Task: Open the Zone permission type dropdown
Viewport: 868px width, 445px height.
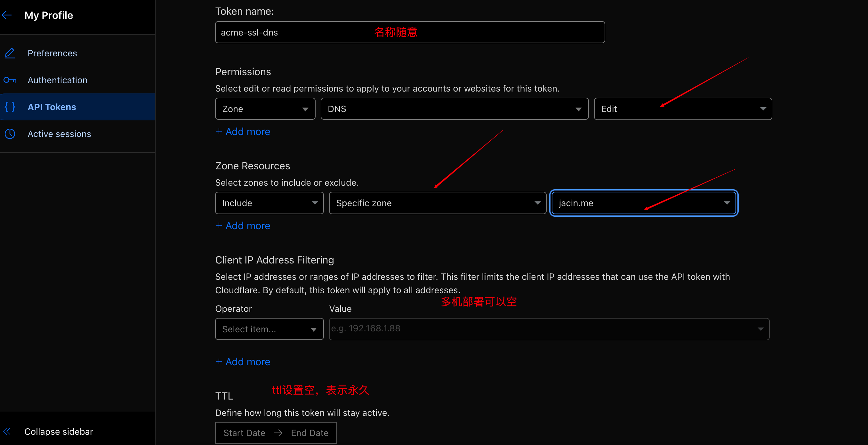Action: tap(265, 109)
